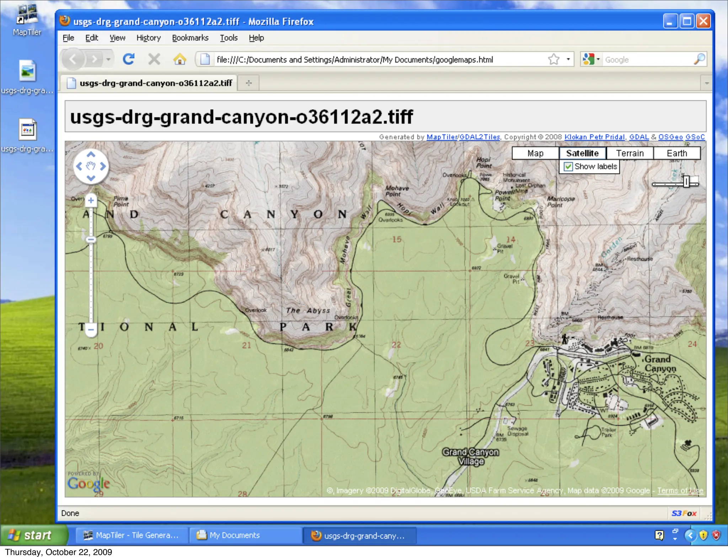Click the Stop loading X icon
Screen dimensions: 728x560
pyautogui.click(x=154, y=59)
